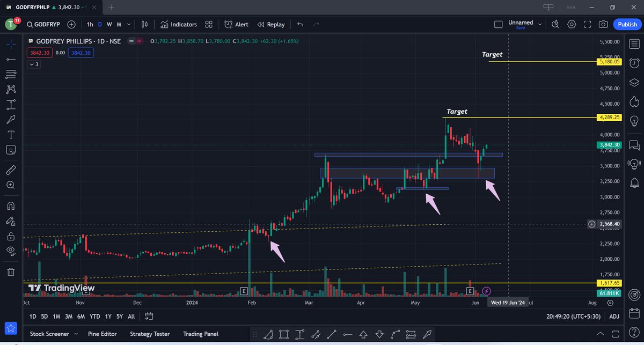This screenshot has height=345, width=644.
Task: Open the user profile avatar menu
Action: point(11,25)
